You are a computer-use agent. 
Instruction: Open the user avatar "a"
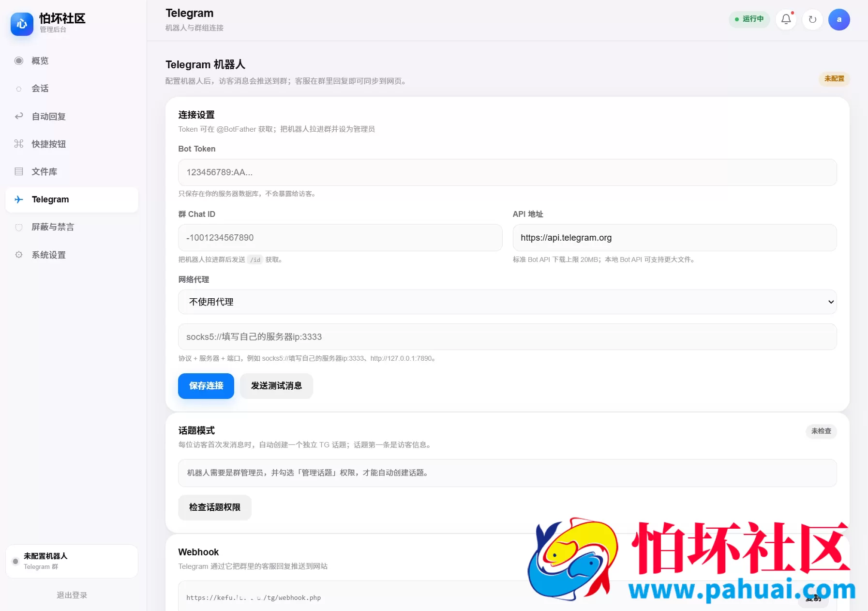coord(839,19)
